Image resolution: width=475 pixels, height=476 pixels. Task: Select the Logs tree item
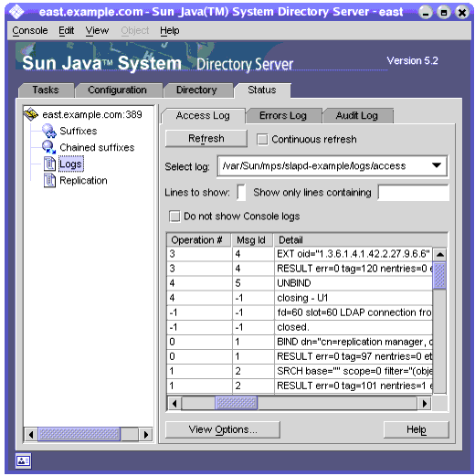point(70,164)
